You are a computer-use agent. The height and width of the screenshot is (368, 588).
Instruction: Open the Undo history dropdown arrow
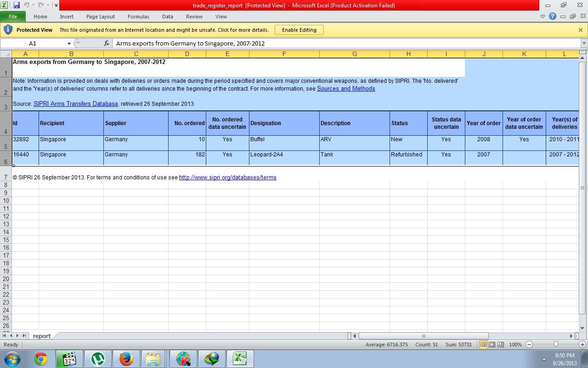coord(33,6)
